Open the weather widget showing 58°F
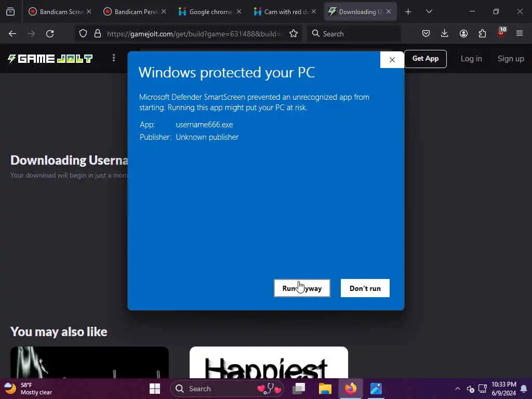 29,389
